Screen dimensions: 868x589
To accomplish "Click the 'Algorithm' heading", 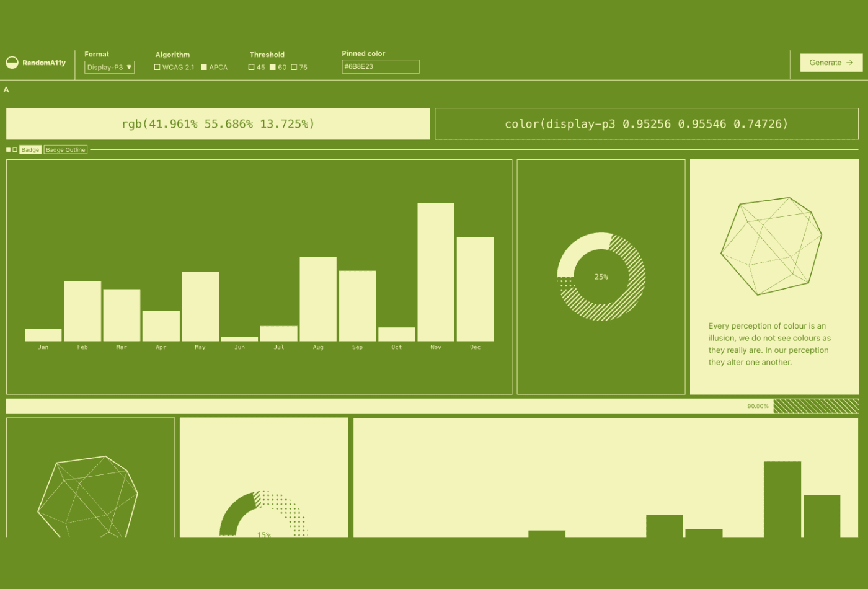I will (x=172, y=55).
